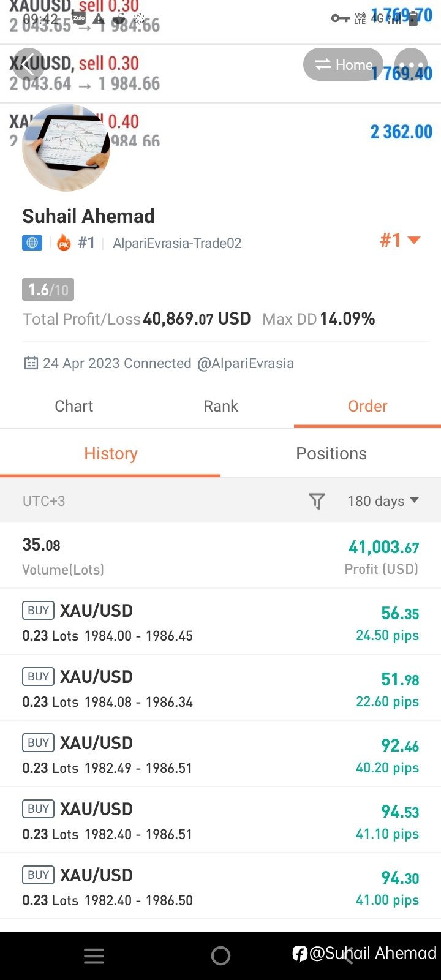Switch to the Rank tab
The height and width of the screenshot is (980, 441).
click(x=221, y=406)
